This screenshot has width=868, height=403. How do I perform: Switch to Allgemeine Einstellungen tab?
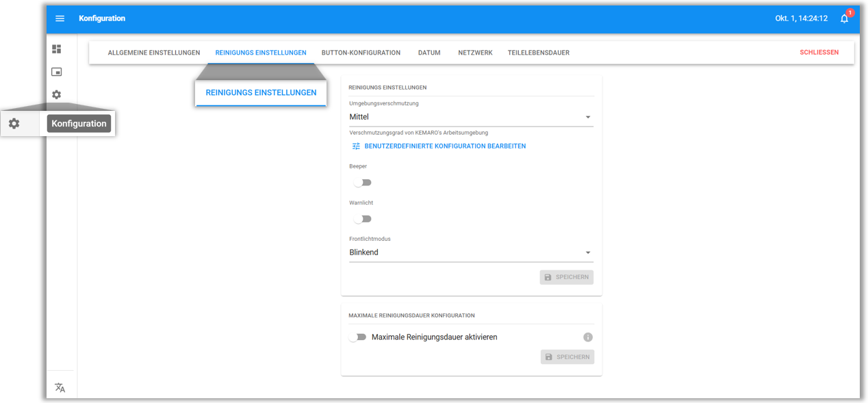[154, 53]
